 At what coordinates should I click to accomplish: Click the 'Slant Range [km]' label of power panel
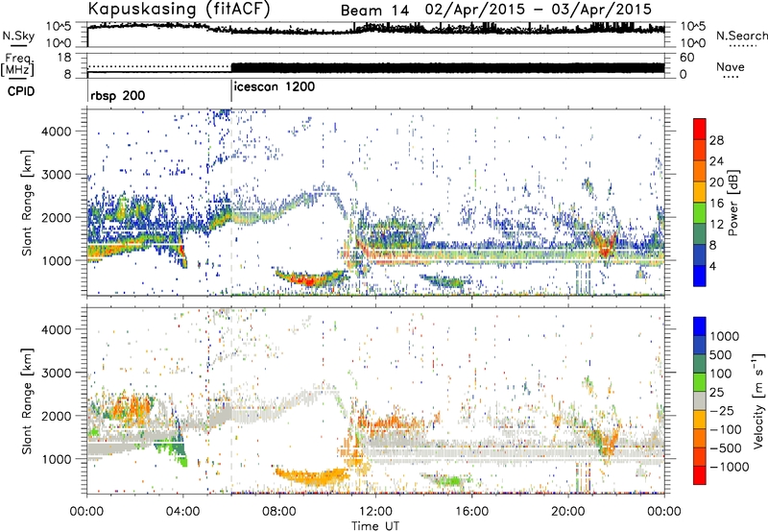pyautogui.click(x=28, y=203)
